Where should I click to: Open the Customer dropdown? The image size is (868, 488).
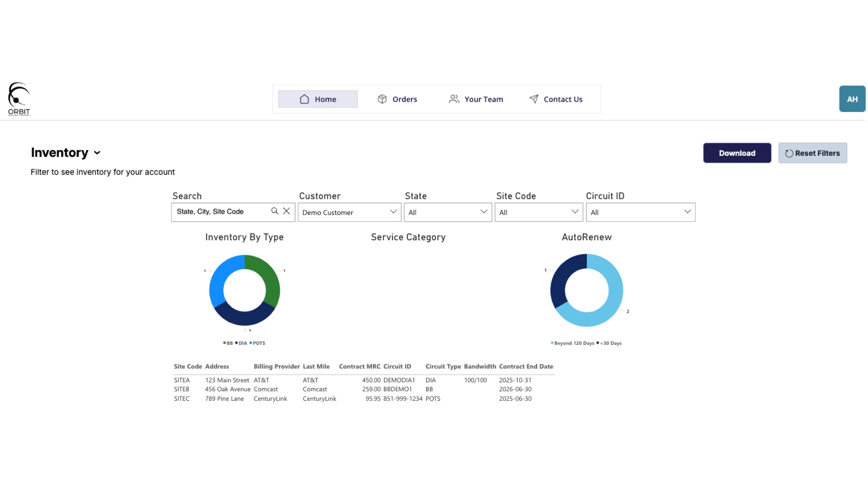(x=349, y=212)
